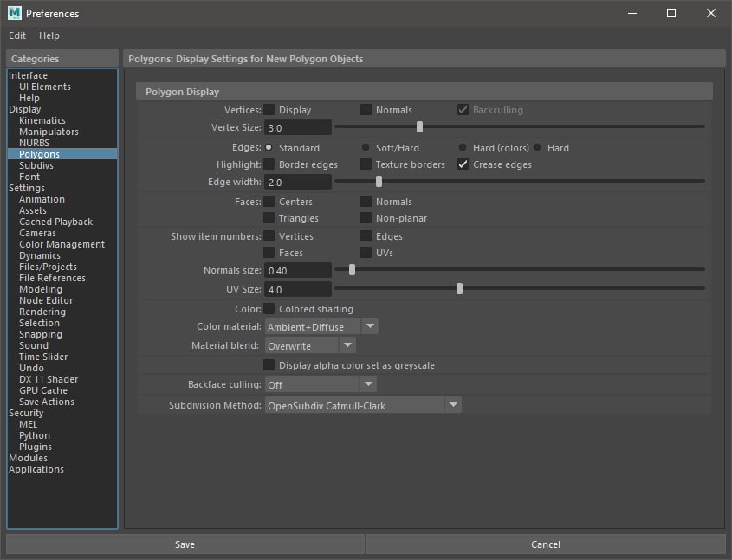The height and width of the screenshot is (560, 732).
Task: Select Plugins security category
Action: click(36, 447)
